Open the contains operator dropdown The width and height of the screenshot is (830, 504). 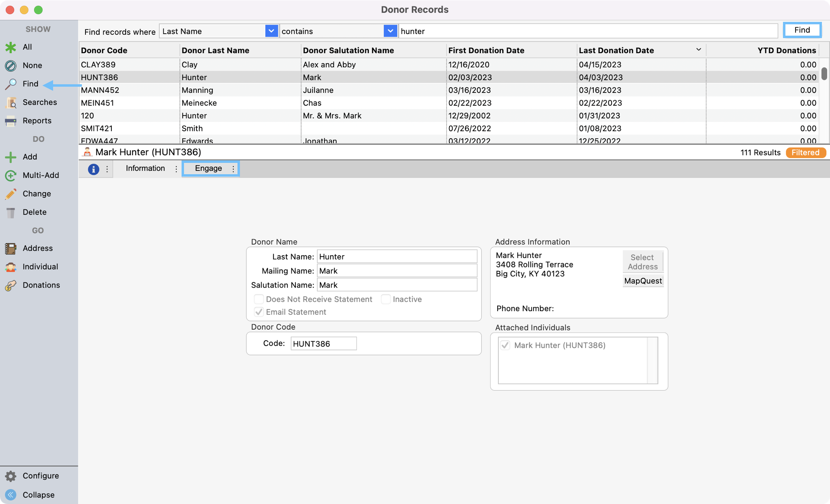coord(390,31)
